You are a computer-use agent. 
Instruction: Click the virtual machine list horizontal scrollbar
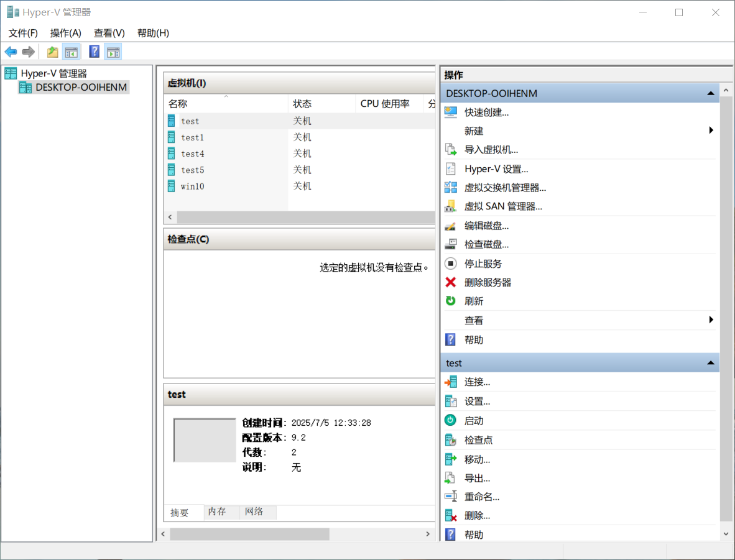click(x=305, y=218)
